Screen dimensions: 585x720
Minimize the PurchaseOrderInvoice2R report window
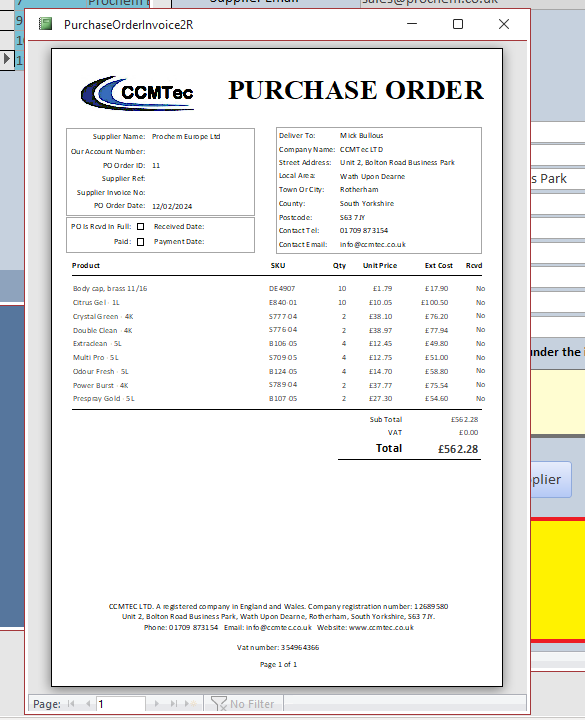click(x=412, y=24)
